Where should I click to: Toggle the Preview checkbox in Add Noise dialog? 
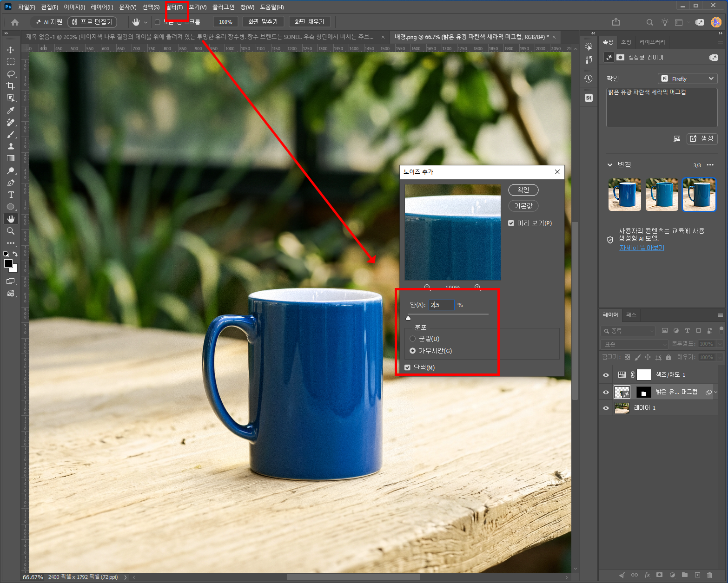[x=511, y=223]
